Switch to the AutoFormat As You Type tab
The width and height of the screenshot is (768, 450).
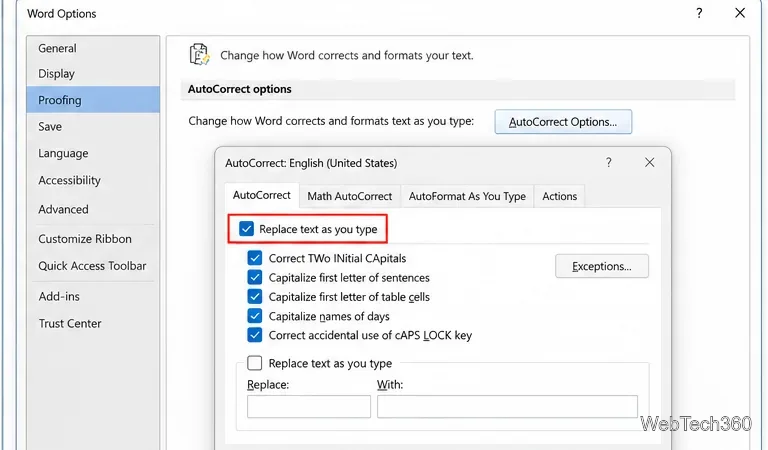tap(467, 196)
